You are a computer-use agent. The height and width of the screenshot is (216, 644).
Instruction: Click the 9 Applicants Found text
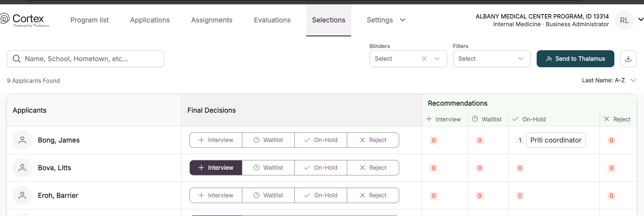pos(34,81)
